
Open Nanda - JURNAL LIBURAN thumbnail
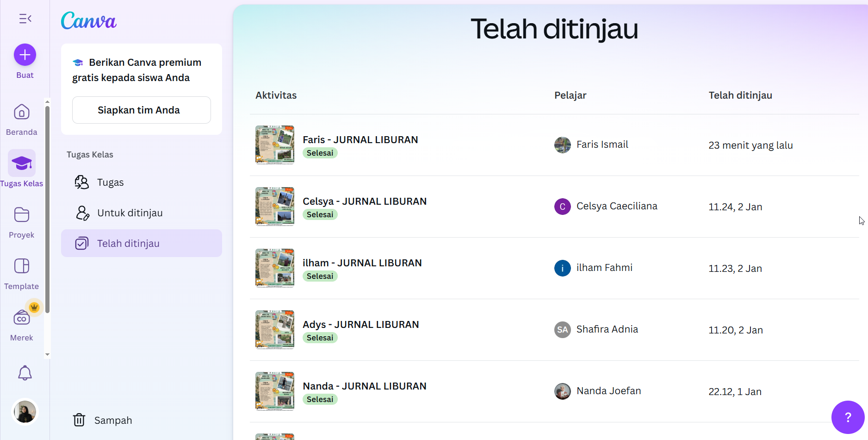pos(275,391)
